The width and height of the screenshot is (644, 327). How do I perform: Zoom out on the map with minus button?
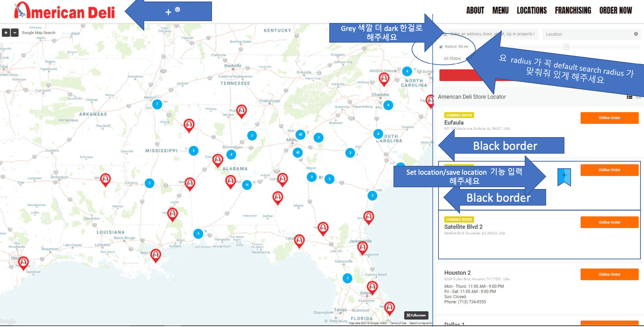[x=15, y=32]
